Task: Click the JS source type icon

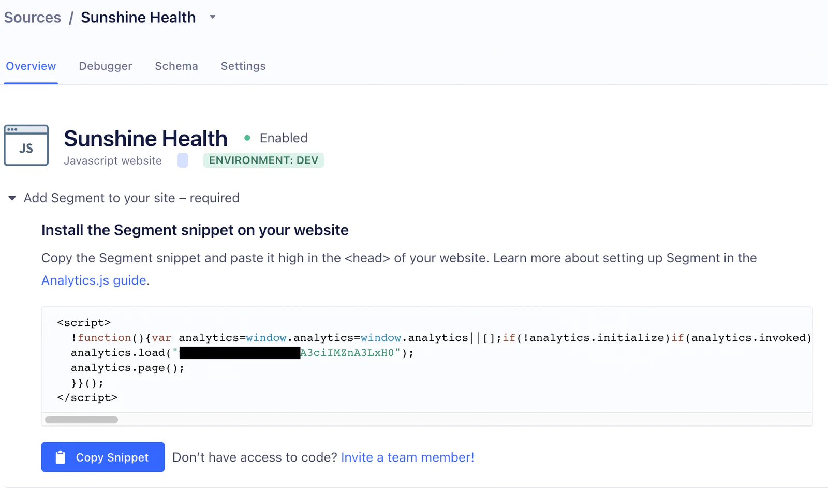Action: (x=26, y=145)
